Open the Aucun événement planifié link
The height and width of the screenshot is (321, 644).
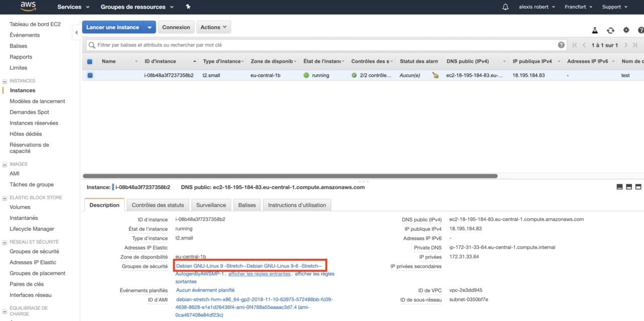click(205, 290)
